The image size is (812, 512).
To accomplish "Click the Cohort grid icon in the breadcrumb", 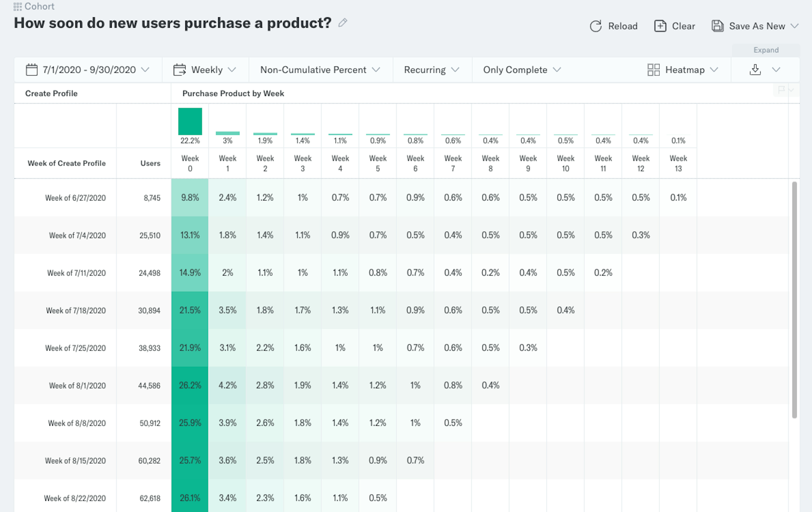I will click(x=18, y=6).
